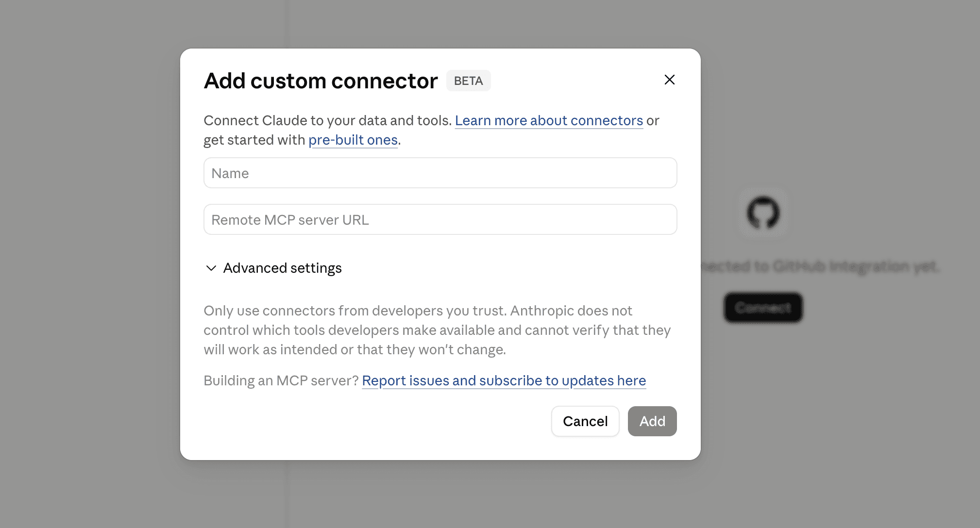Open the Learn more about connectors link

(x=549, y=120)
